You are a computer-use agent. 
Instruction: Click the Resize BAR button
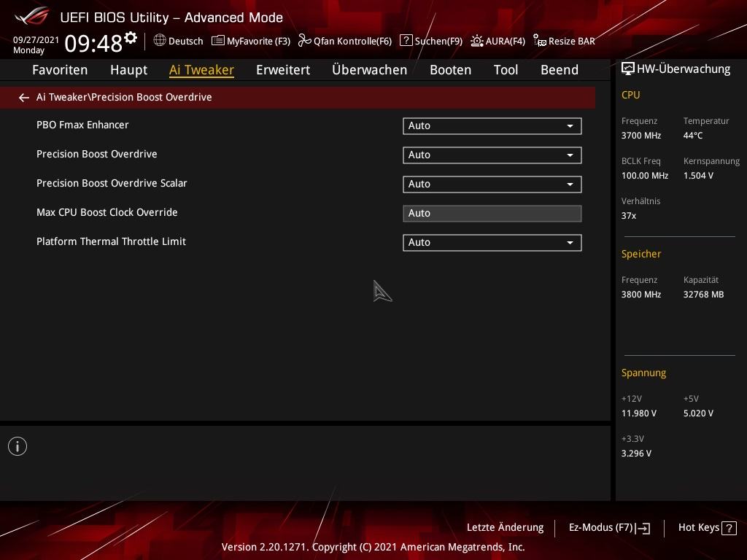[x=565, y=41]
